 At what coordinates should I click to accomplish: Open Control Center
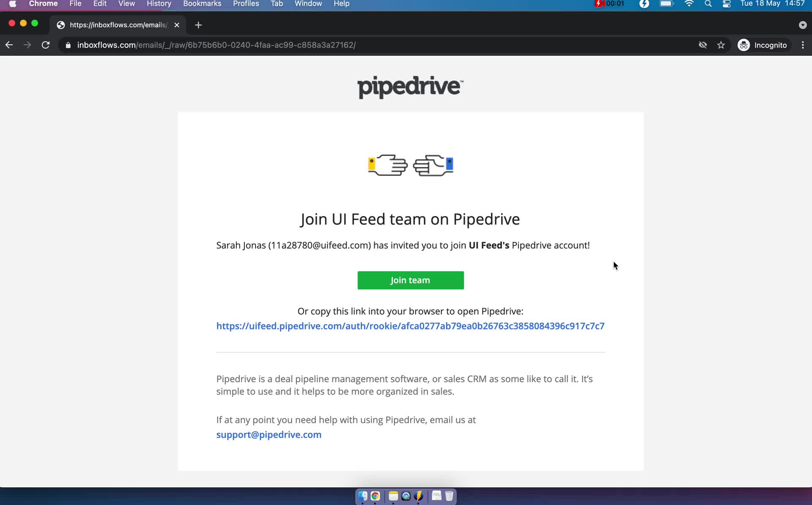coord(727,4)
